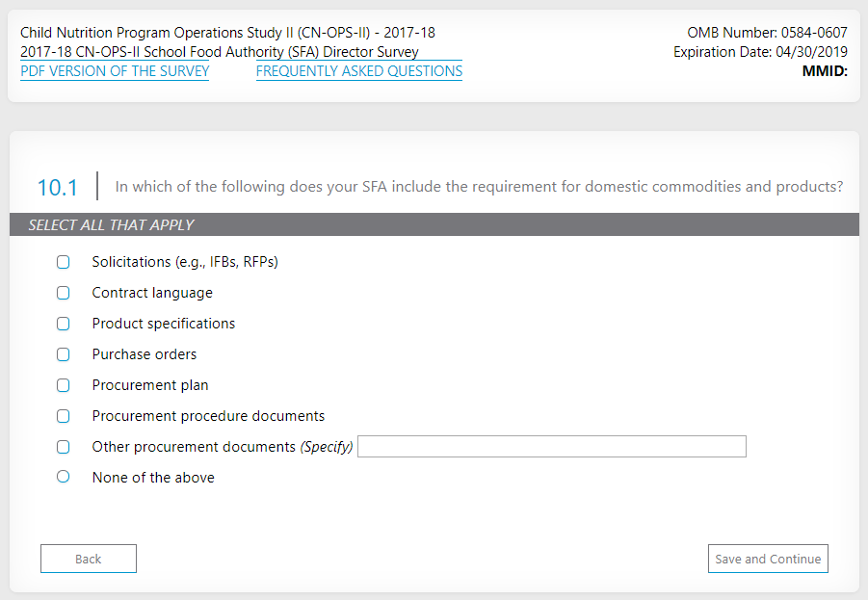Choose the None of the above radio button

pos(64,476)
